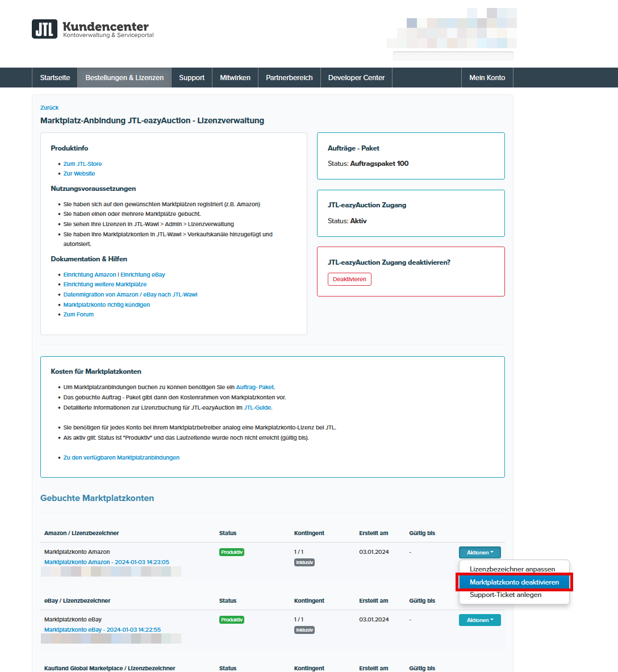
Task: Click the 'Aufträge - Paket' card heading
Action: coord(353,148)
